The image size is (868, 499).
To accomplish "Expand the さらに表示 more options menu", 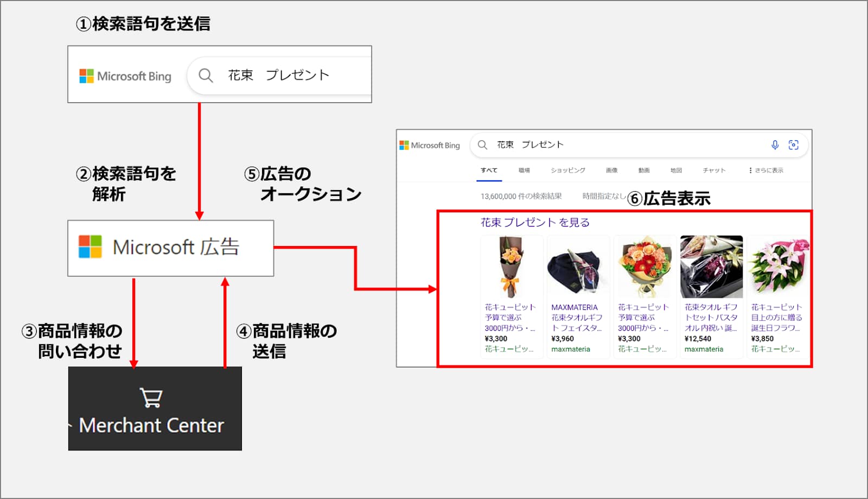I will click(x=765, y=170).
